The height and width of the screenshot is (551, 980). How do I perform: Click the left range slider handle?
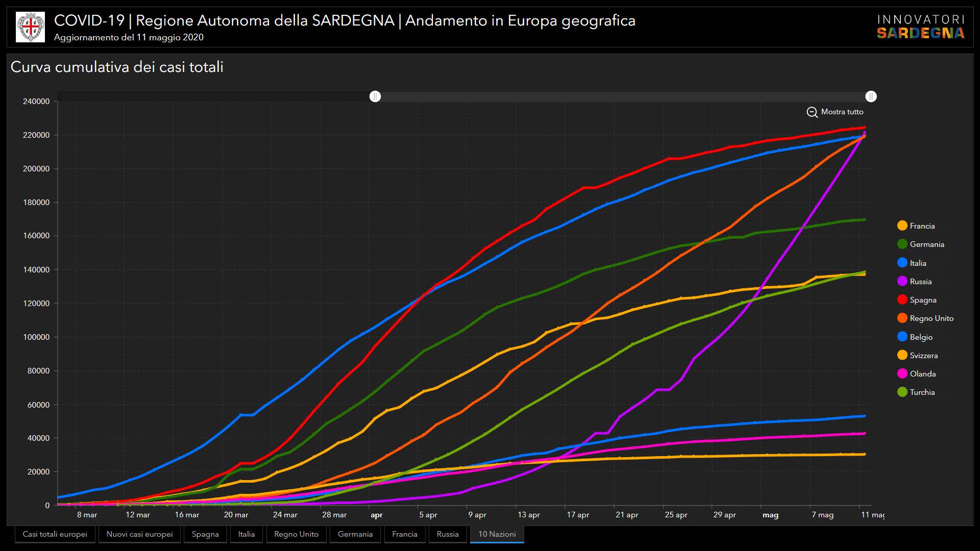tap(375, 96)
